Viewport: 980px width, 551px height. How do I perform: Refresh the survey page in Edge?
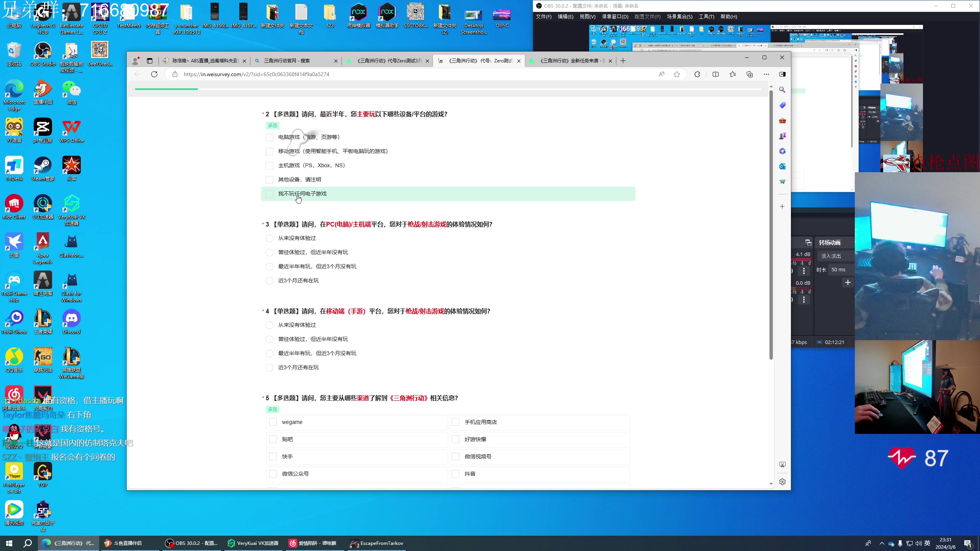(154, 74)
